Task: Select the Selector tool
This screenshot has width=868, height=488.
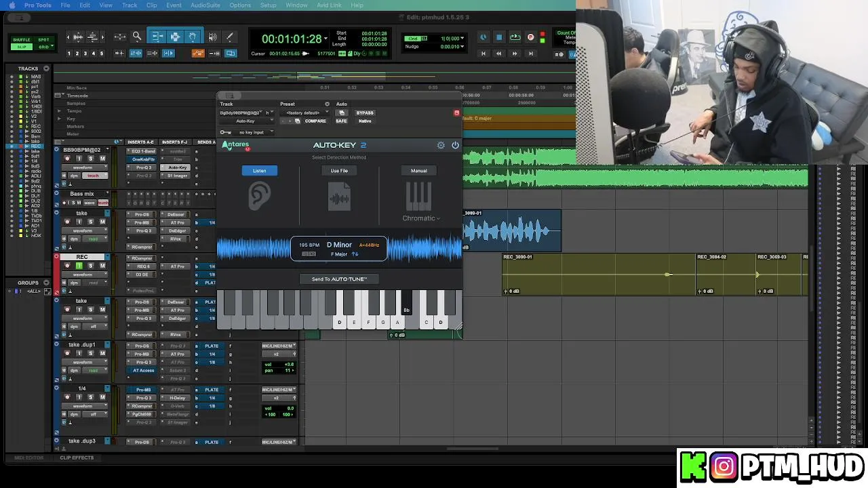Action: click(175, 37)
